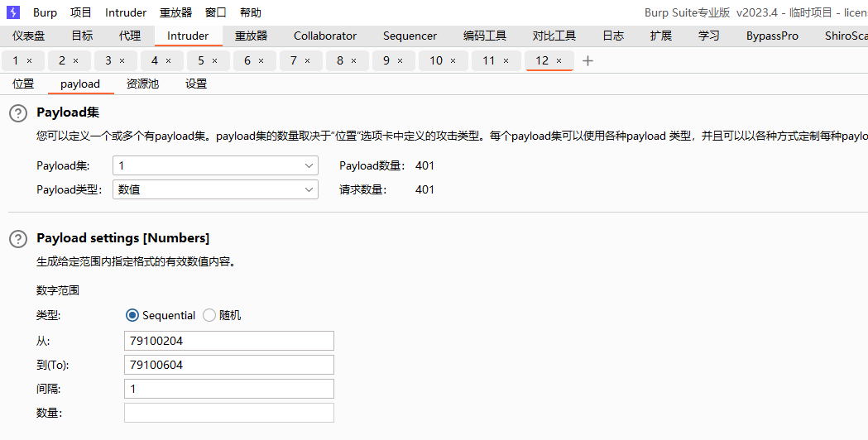The height and width of the screenshot is (440, 868).
Task: Close Intruder tab 1
Action: click(x=29, y=61)
